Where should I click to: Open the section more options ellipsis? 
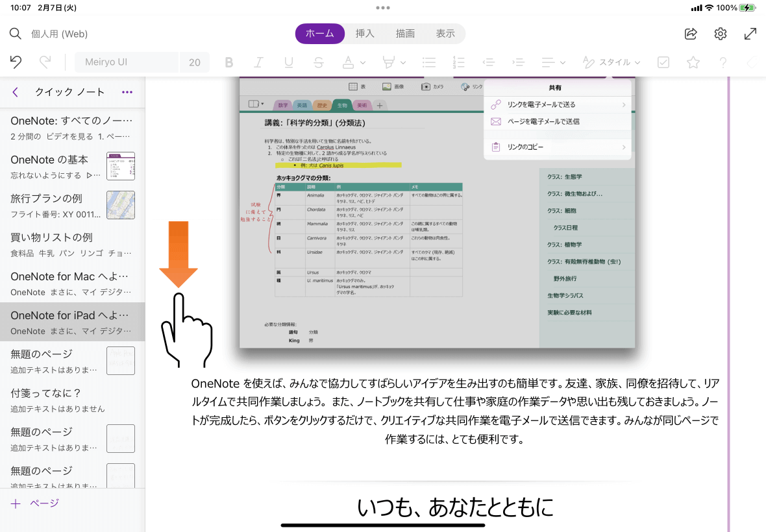pos(127,92)
